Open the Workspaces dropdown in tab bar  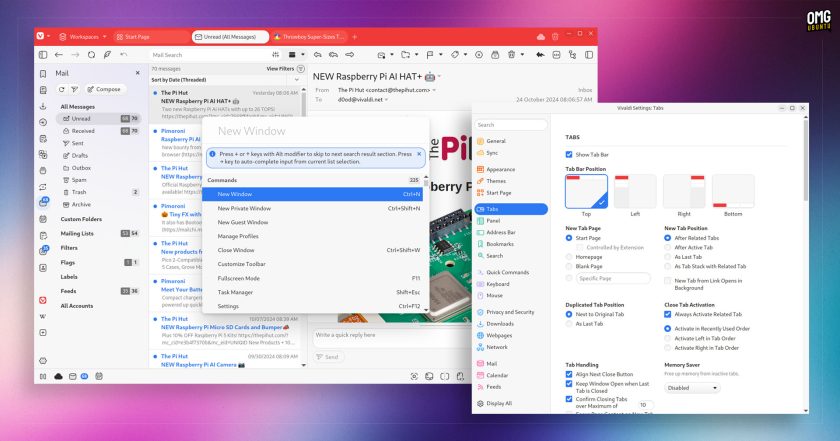[x=82, y=36]
